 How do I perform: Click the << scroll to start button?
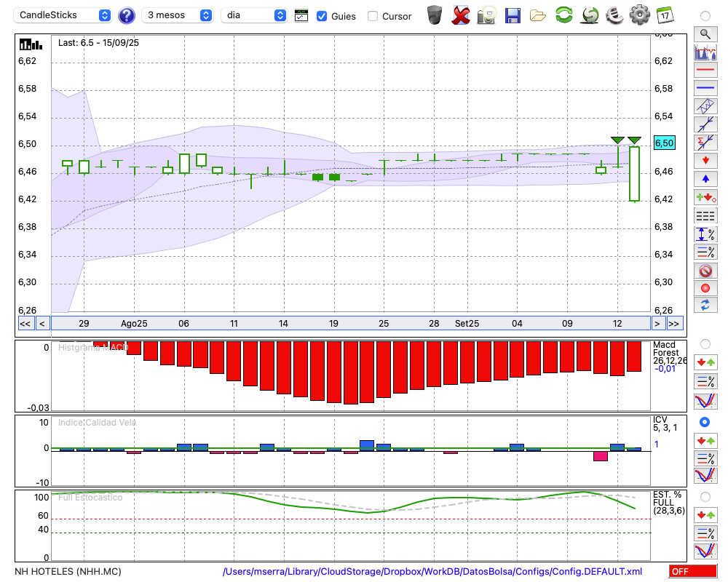(x=25, y=324)
